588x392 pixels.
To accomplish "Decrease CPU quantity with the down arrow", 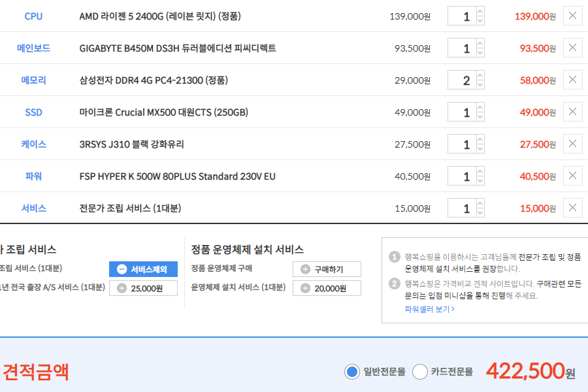I will 480,21.
